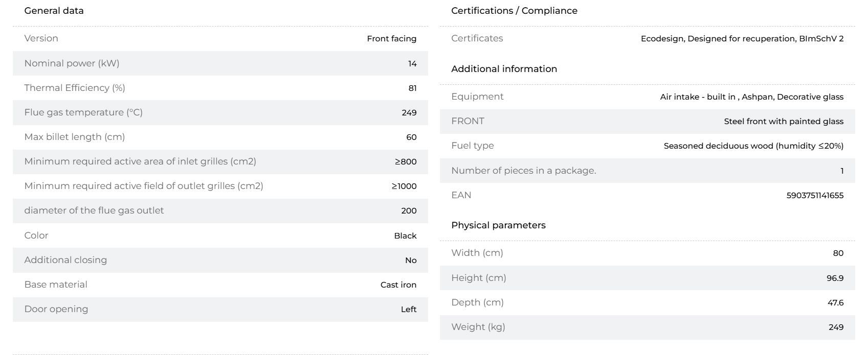The height and width of the screenshot is (355, 868).
Task: Click the Max billet length (cm) label
Action: coord(75,137)
